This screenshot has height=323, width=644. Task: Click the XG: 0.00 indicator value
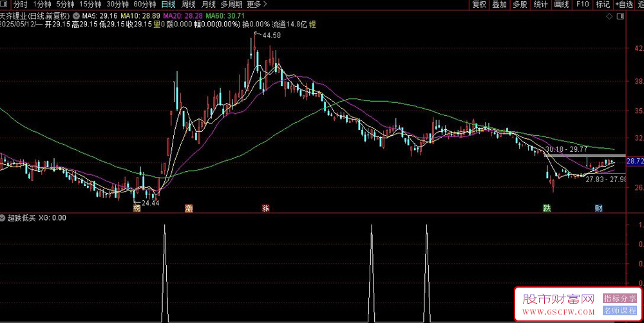[x=52, y=217]
